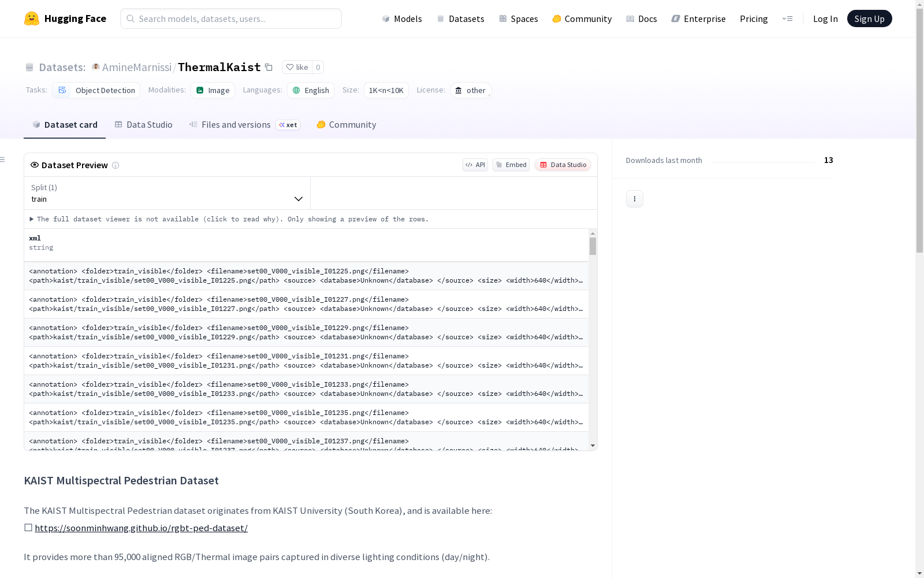Select the row for visible_I01235.png
Screen dimensions: 924x578
(x=306, y=417)
